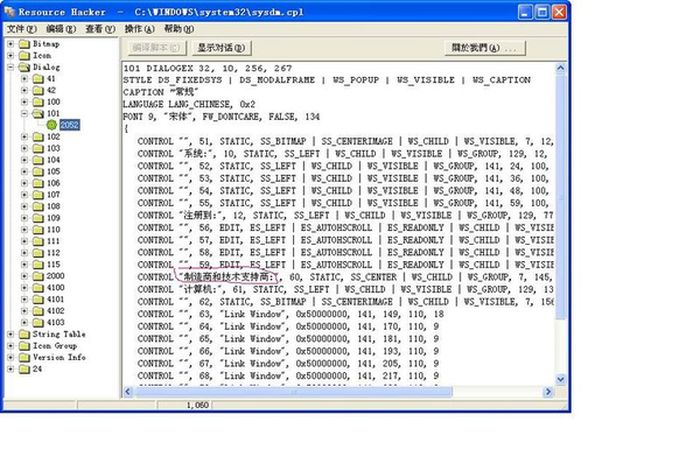Viewport: 700px width, 450px height.
Task: Click the CONTROL 63 "Link Window" line
Action: pos(290,314)
